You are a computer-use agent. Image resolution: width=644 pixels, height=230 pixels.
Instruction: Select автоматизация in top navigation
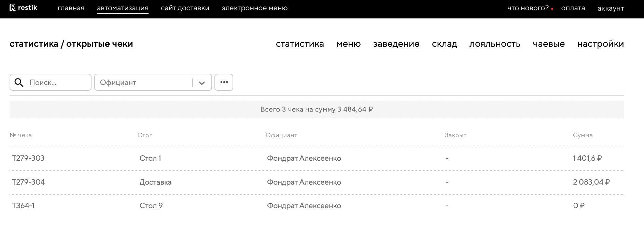(x=123, y=8)
